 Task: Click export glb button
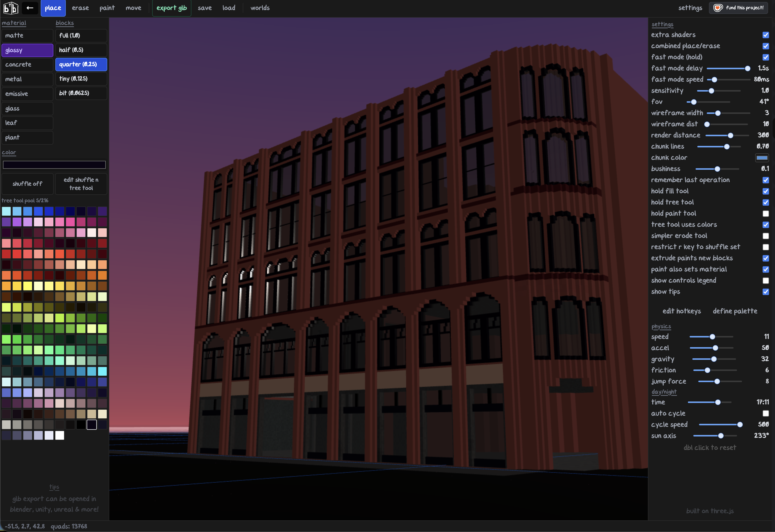171,8
